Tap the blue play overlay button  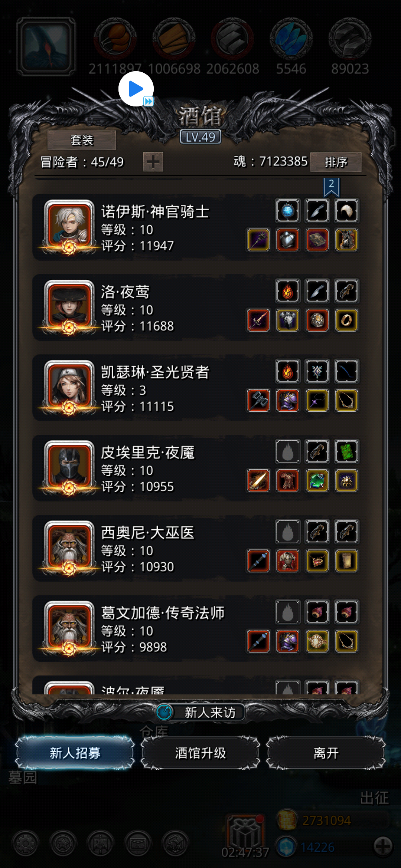coord(136,89)
